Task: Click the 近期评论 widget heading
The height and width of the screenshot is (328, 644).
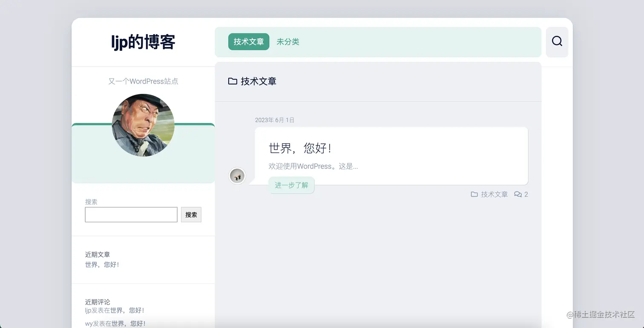Action: (98, 302)
